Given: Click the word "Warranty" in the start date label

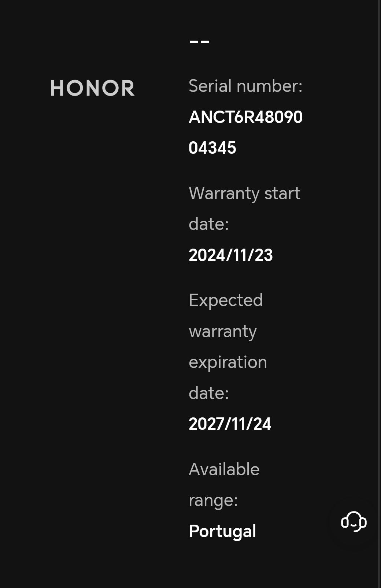Looking at the screenshot, I should point(224,193).
